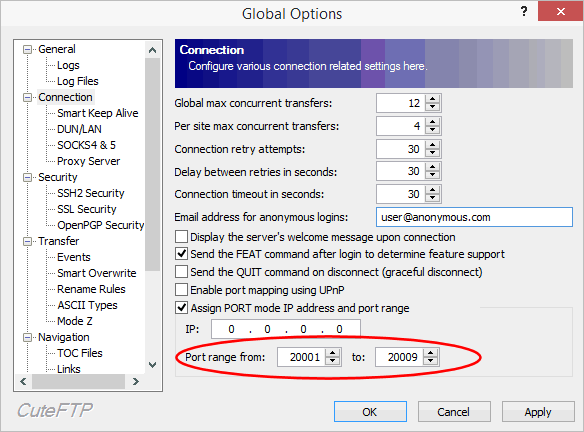
Task: Decrease Delay between retries spinner
Action: 432,175
